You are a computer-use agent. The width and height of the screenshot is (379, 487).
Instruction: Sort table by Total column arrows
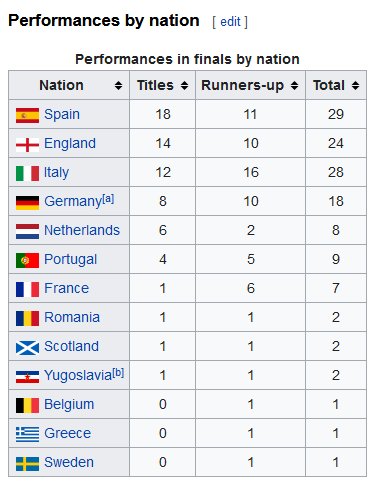(355, 86)
